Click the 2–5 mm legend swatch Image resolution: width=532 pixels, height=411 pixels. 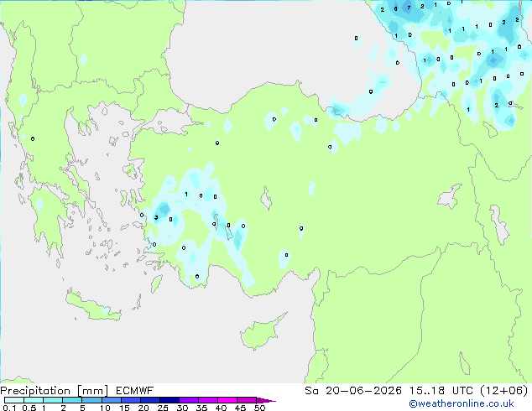[72, 400]
